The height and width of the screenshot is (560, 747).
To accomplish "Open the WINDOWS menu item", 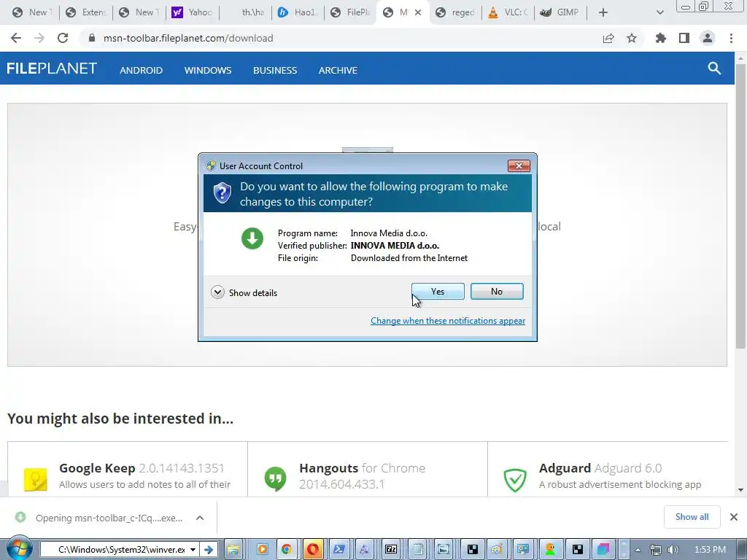I will 208,70.
